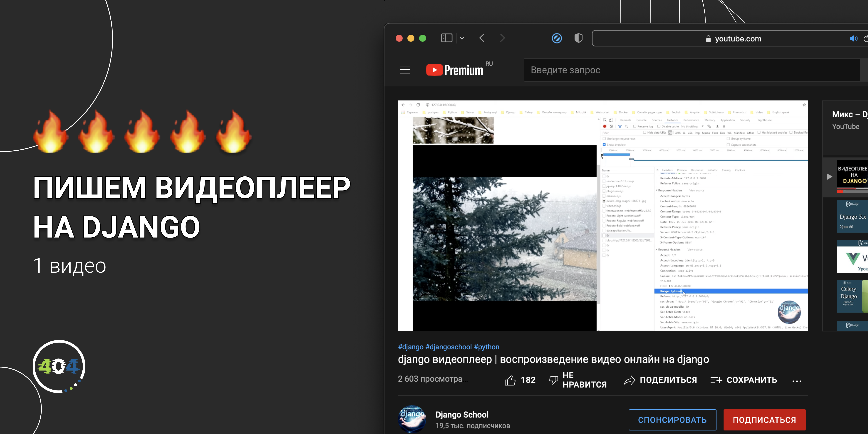Close the request details pane X
Image resolution: width=868 pixels, height=434 pixels.
pyautogui.click(x=657, y=170)
